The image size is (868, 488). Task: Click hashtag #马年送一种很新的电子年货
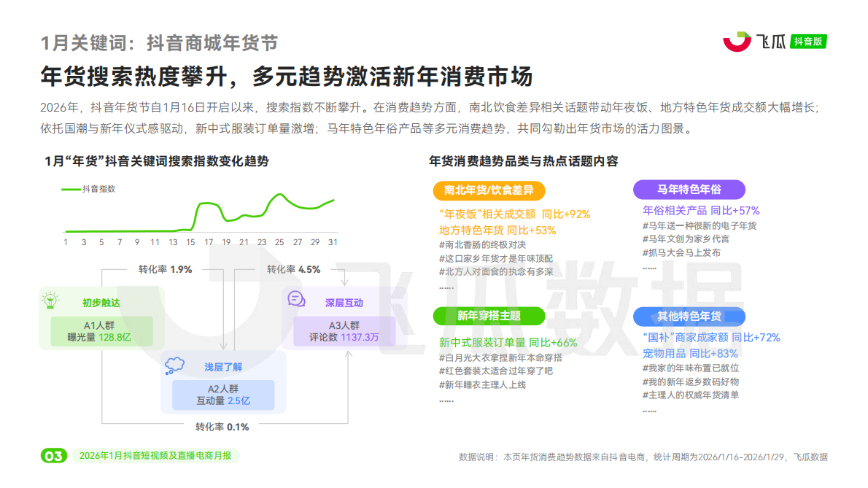tap(700, 225)
